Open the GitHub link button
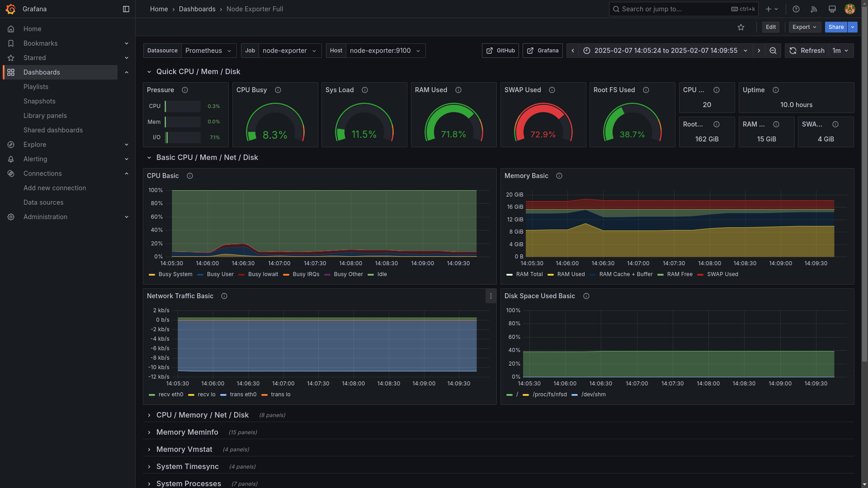Image resolution: width=868 pixels, height=488 pixels. coord(500,51)
